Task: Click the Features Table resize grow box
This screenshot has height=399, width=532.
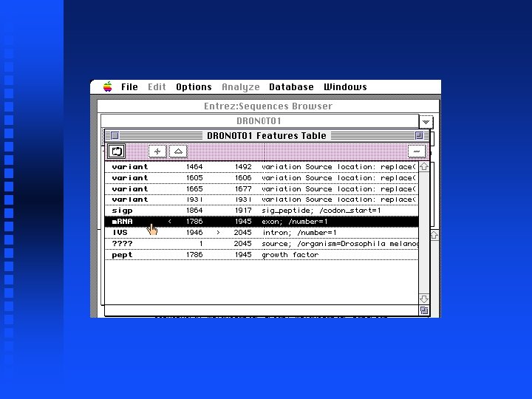Action: [424, 310]
